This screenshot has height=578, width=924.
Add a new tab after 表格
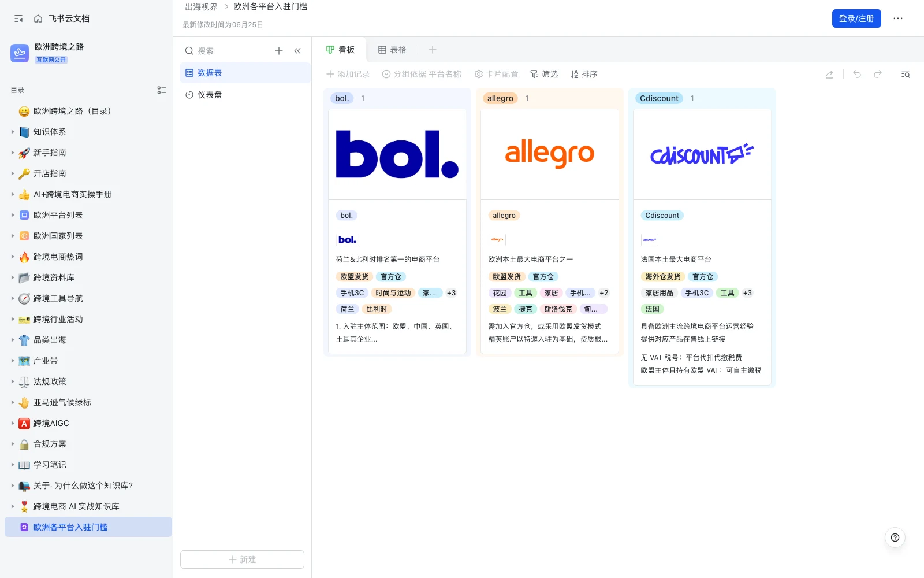(x=433, y=50)
